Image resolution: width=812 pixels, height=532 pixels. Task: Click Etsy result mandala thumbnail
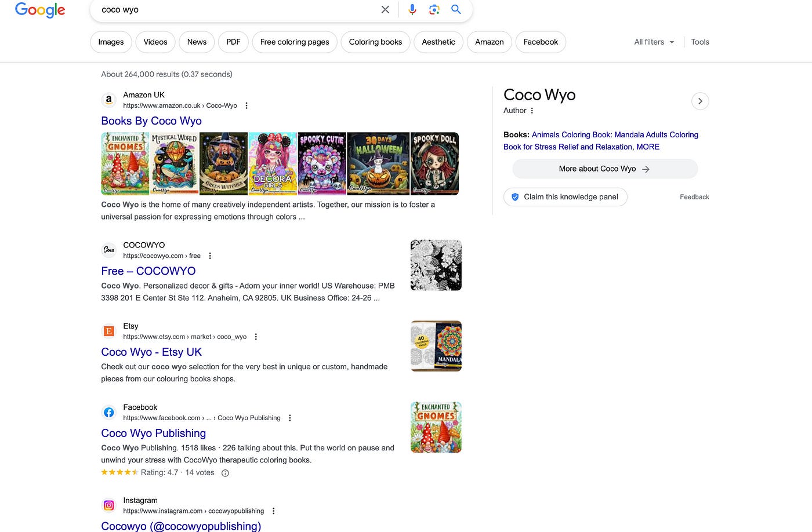[436, 346]
